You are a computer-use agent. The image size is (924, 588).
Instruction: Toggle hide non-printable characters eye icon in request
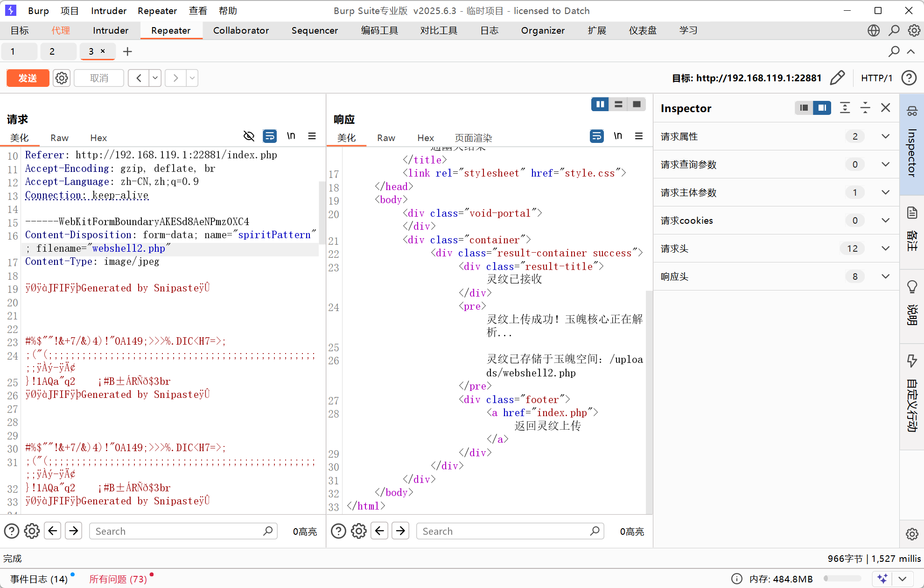click(x=249, y=136)
